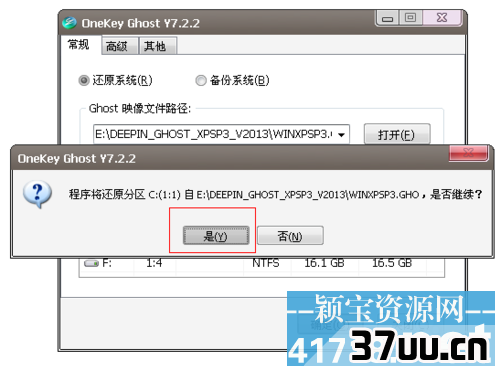Expand the Ghost image path dropdown arrow
The height and width of the screenshot is (371, 500).
point(341,135)
